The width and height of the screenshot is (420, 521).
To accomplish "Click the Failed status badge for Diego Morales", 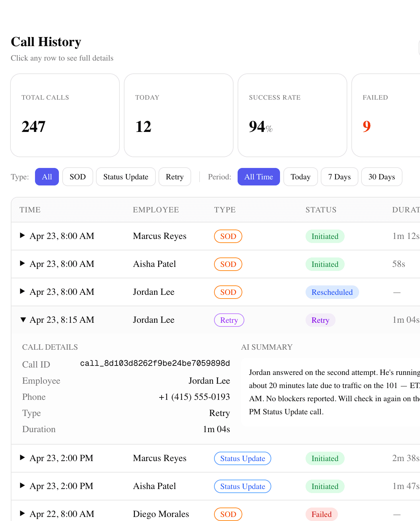I will point(322,514).
